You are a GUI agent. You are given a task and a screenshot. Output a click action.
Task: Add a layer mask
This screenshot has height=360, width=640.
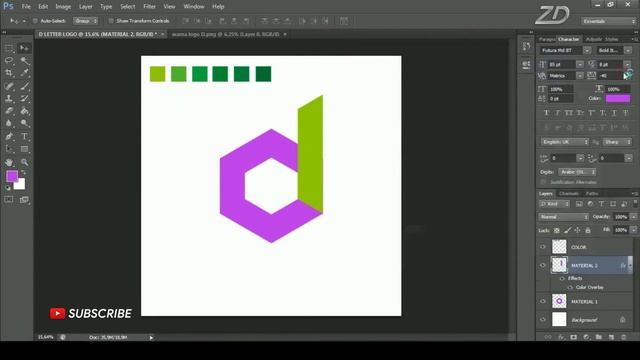coord(573,337)
